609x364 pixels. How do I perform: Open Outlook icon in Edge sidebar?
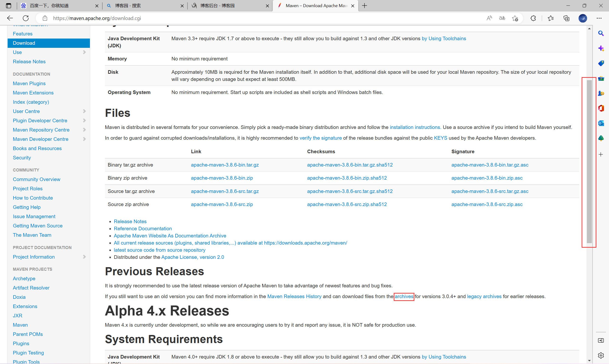601,123
